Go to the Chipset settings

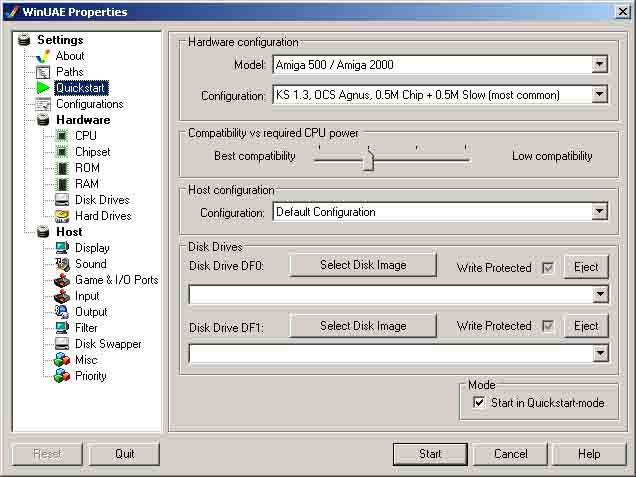tap(92, 152)
